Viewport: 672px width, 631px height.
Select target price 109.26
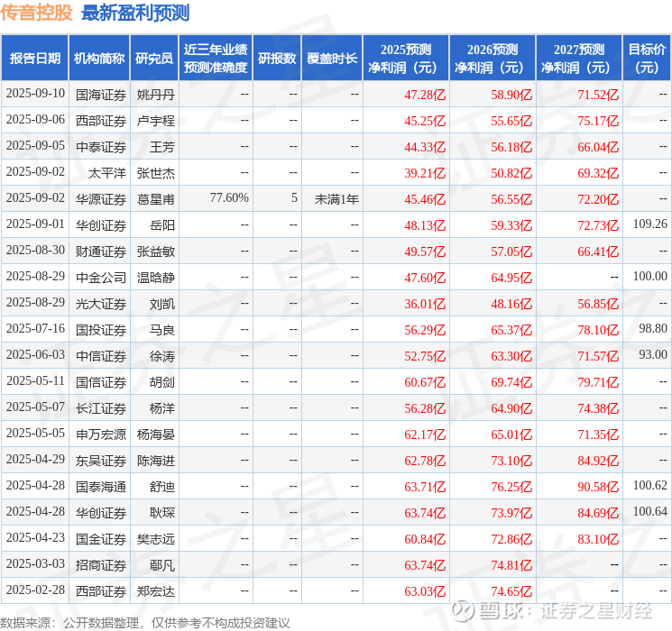[x=650, y=224]
